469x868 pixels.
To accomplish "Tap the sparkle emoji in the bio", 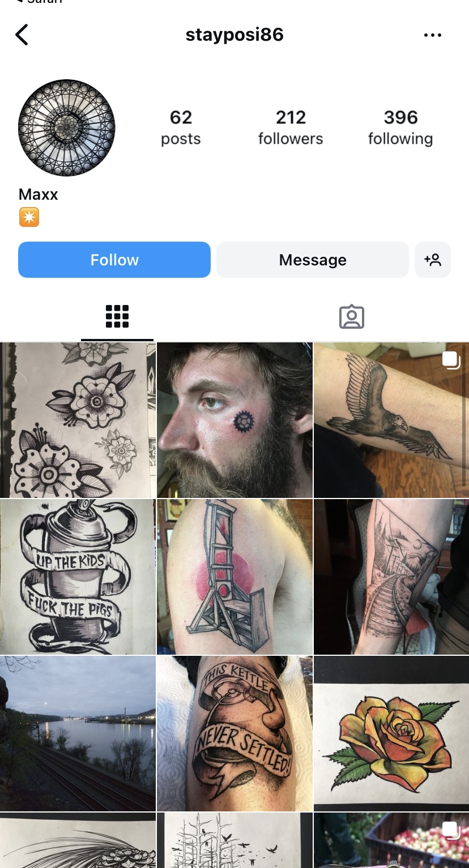I will [29, 217].
